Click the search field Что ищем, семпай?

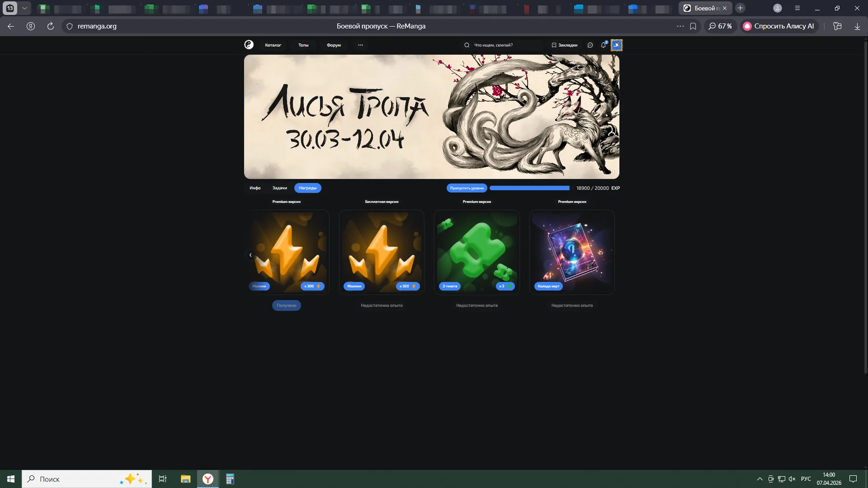coord(503,45)
